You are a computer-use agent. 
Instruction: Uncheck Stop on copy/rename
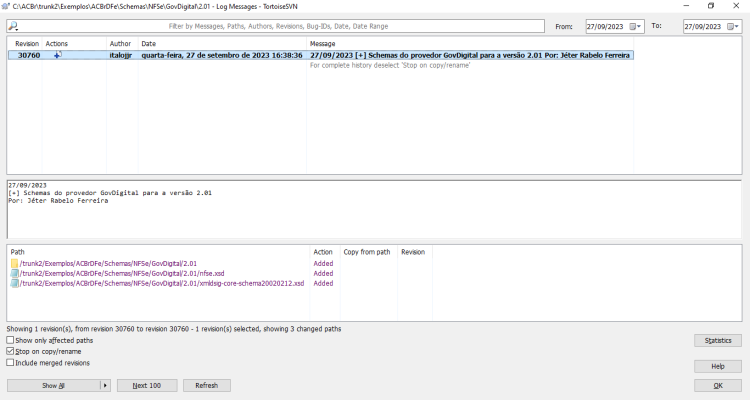click(x=10, y=351)
